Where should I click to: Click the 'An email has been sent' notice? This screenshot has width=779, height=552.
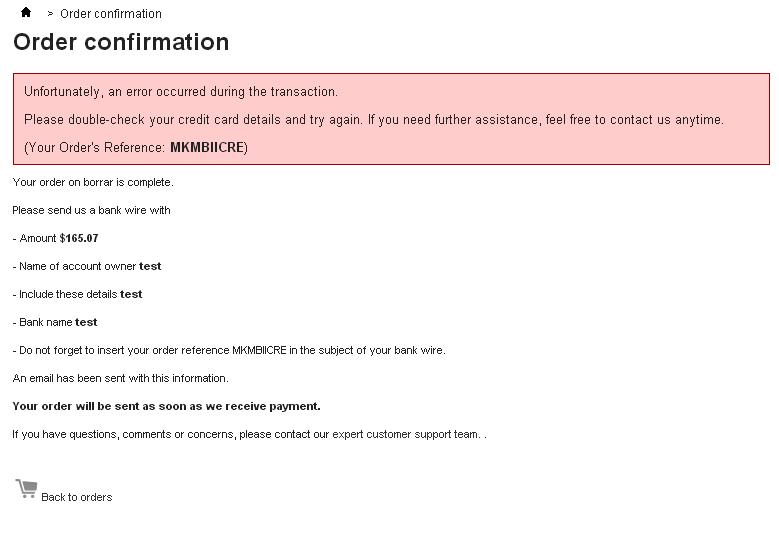click(120, 379)
